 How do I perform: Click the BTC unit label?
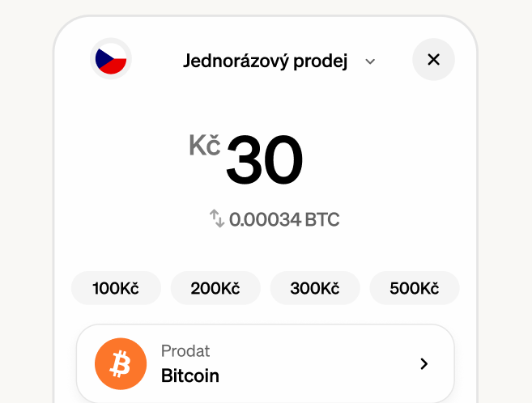click(x=322, y=219)
